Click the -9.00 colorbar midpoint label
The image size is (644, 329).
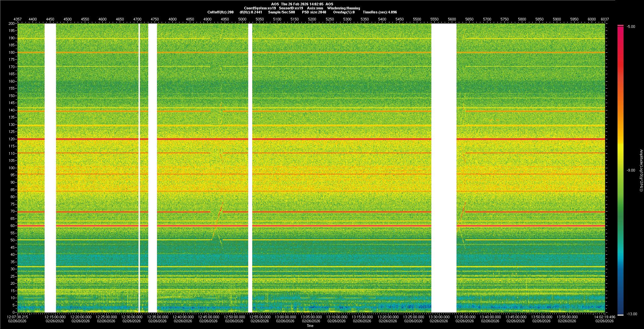[631, 170]
